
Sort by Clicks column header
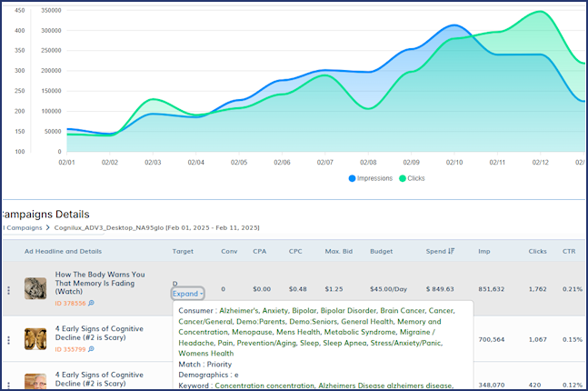(537, 251)
